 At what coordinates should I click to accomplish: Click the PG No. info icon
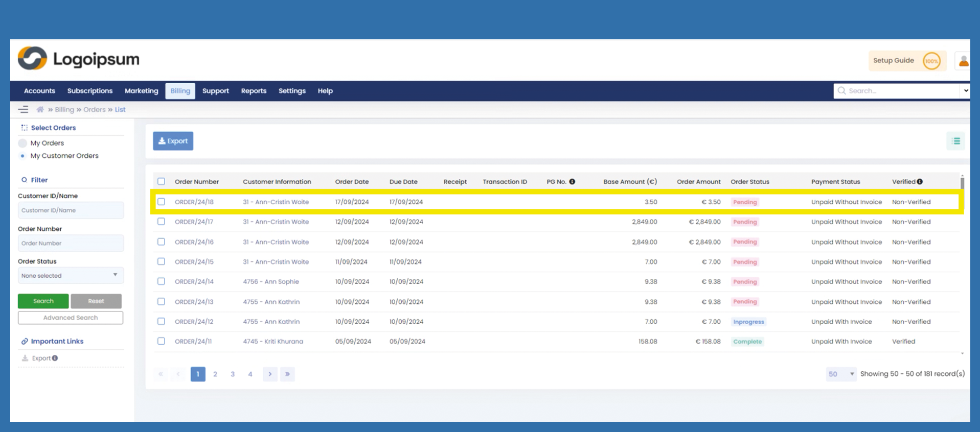click(572, 181)
